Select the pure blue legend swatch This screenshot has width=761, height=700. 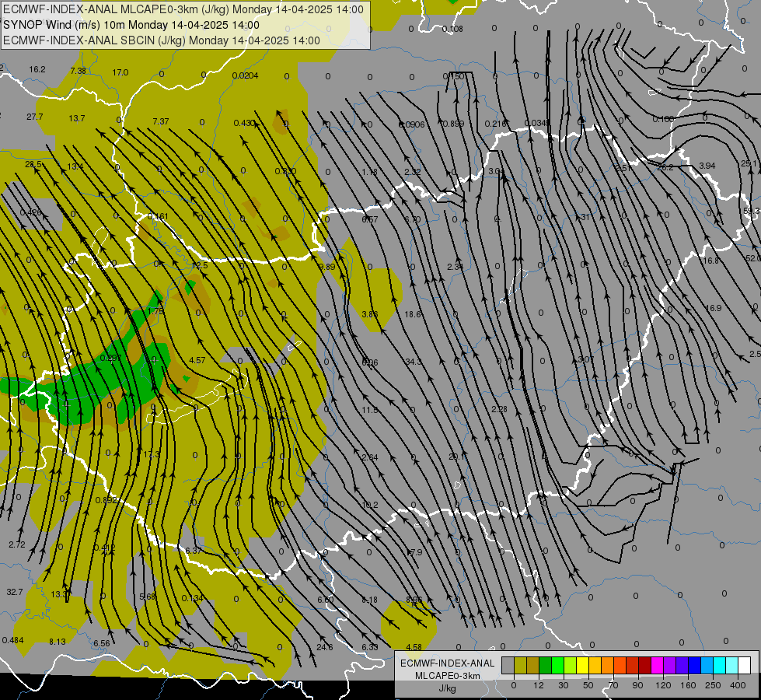point(694,665)
